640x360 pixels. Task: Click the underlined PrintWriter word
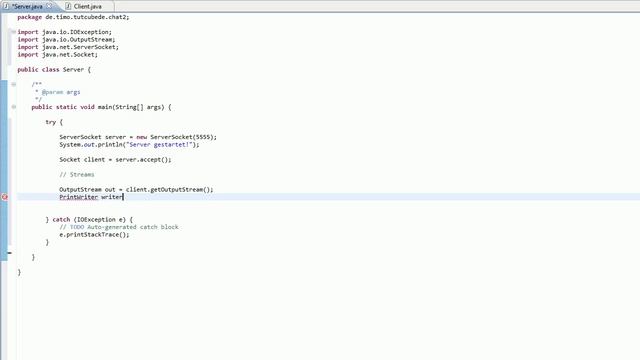(78, 197)
